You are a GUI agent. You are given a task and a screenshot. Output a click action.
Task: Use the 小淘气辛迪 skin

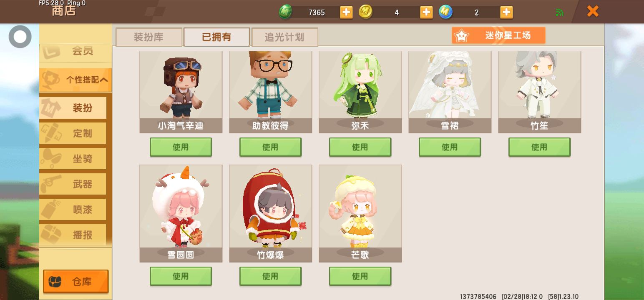tap(181, 147)
